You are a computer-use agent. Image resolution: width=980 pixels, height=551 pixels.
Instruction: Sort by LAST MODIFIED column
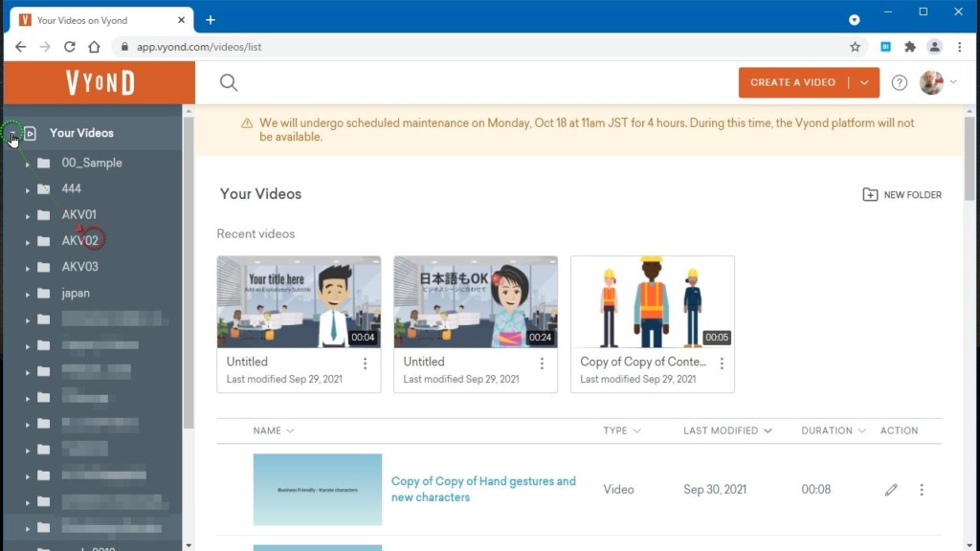(727, 430)
